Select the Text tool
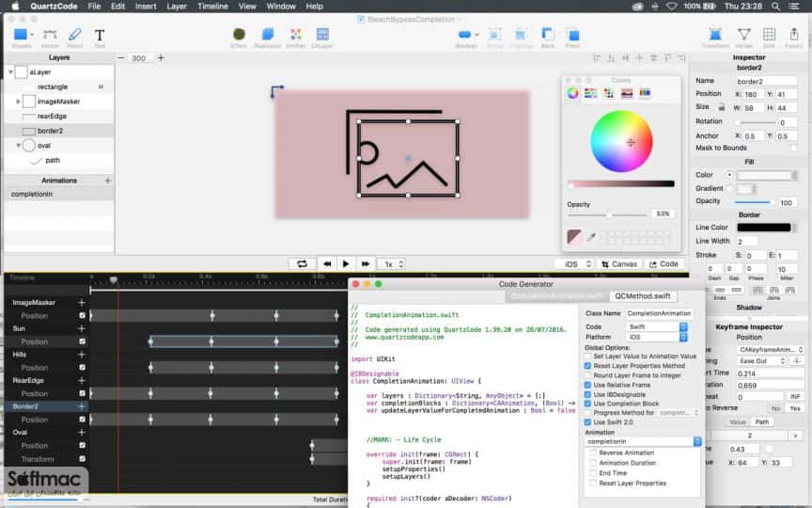 click(100, 35)
